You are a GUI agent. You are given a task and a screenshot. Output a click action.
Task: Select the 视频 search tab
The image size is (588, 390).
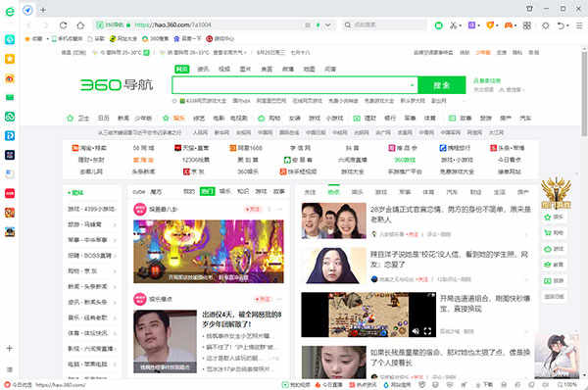pyautogui.click(x=224, y=69)
